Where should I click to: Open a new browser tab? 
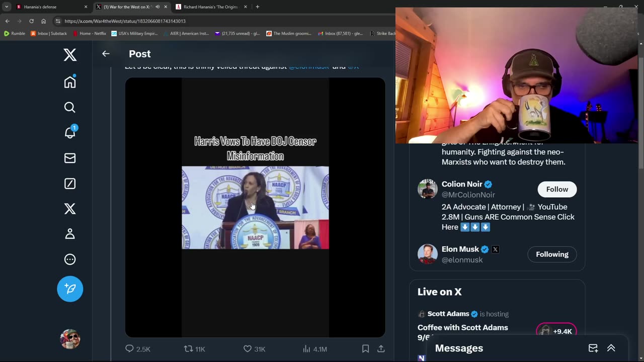point(258,7)
